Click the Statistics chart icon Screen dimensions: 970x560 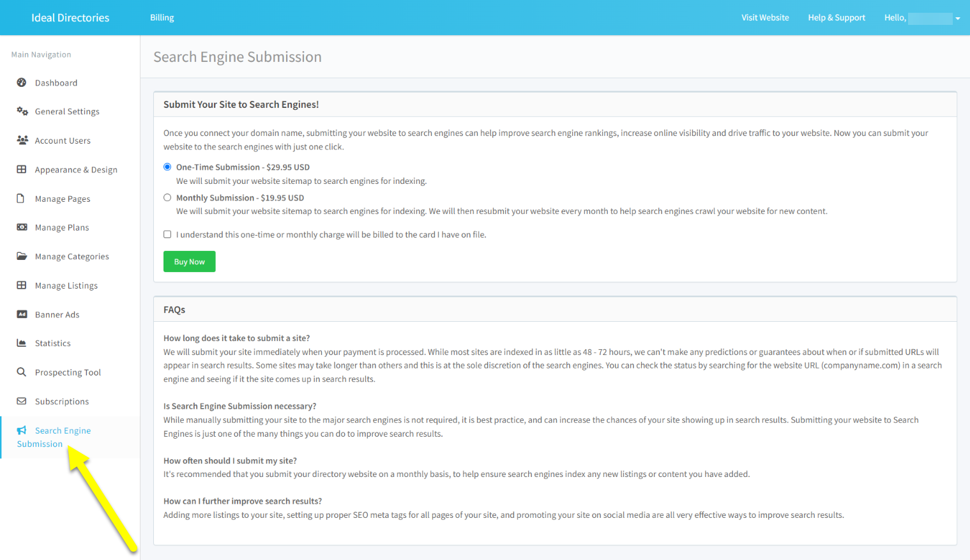(22, 343)
